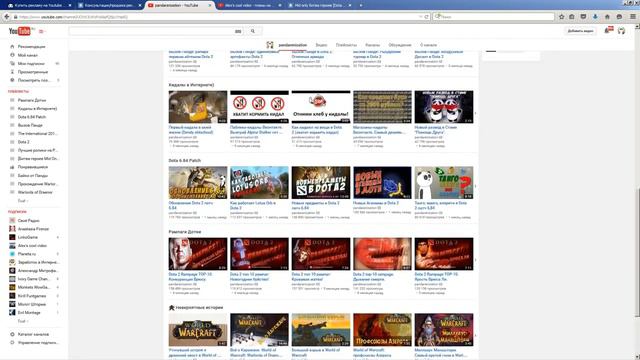This screenshot has width=640, height=360.
Task: Show next videos in Кидалы в Интернете row
Action: point(475,113)
